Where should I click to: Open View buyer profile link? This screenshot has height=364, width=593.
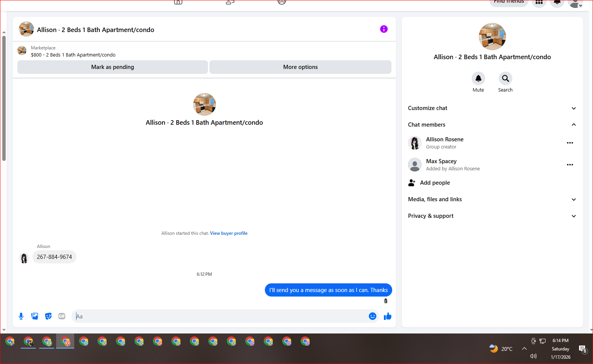point(229,233)
